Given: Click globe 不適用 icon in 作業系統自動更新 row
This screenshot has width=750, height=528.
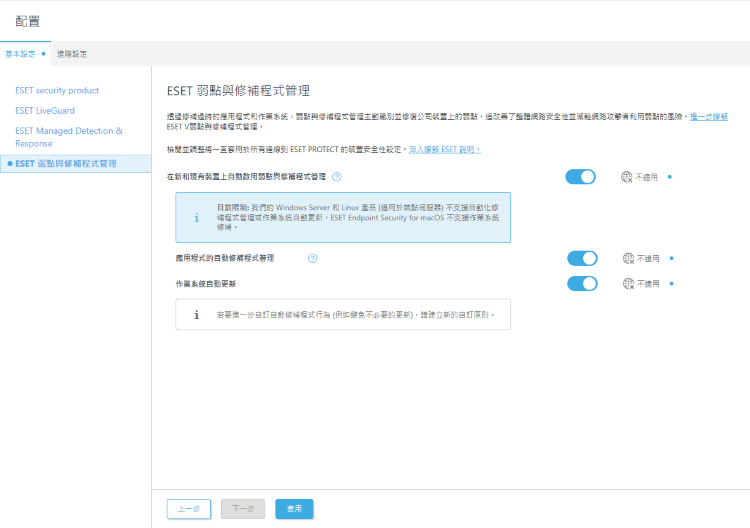Looking at the screenshot, I should click(x=628, y=284).
